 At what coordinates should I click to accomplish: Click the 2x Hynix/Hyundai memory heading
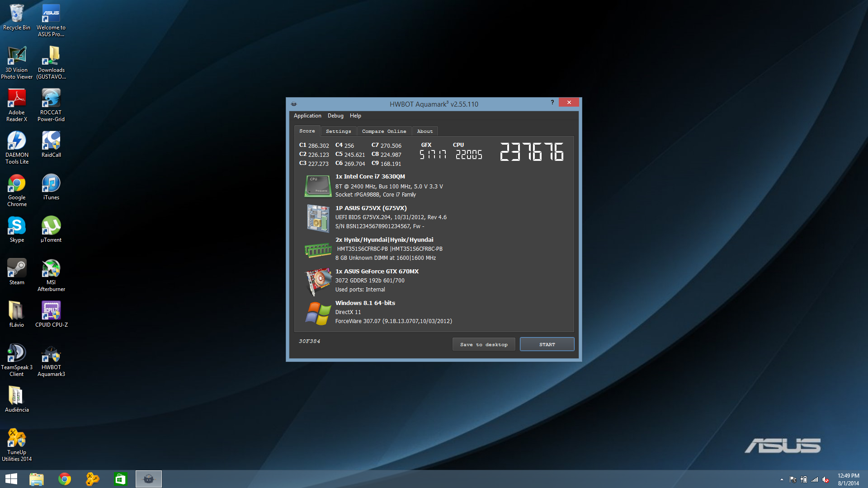click(x=384, y=240)
